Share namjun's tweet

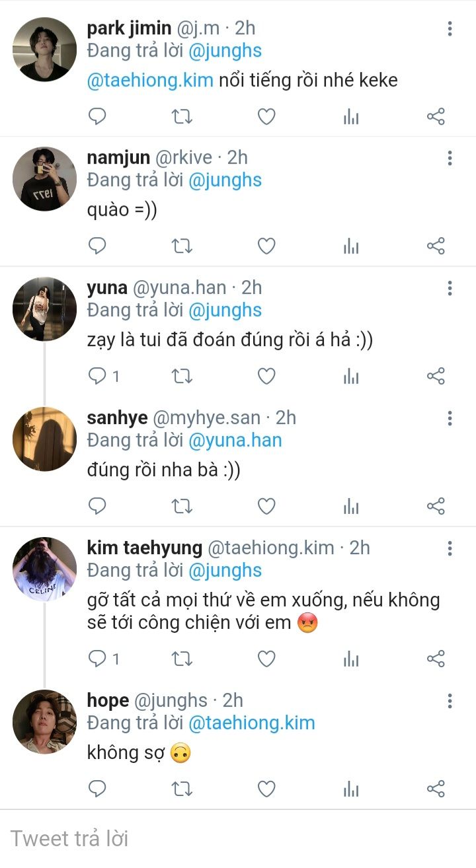pyautogui.click(x=436, y=246)
